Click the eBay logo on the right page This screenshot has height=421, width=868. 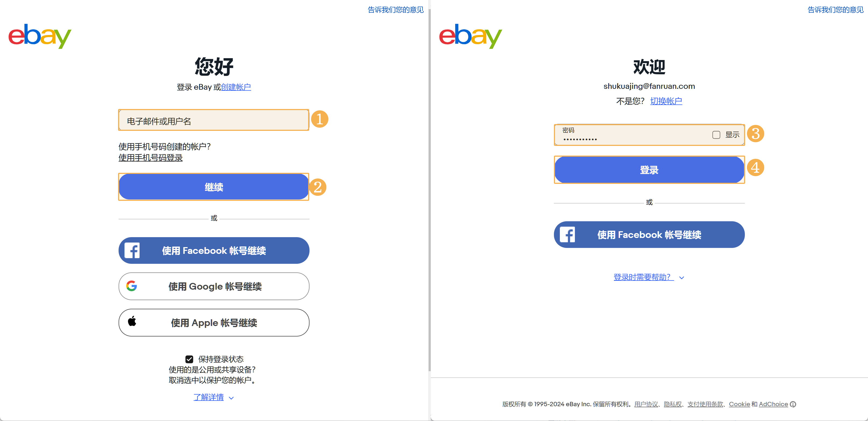(x=470, y=36)
